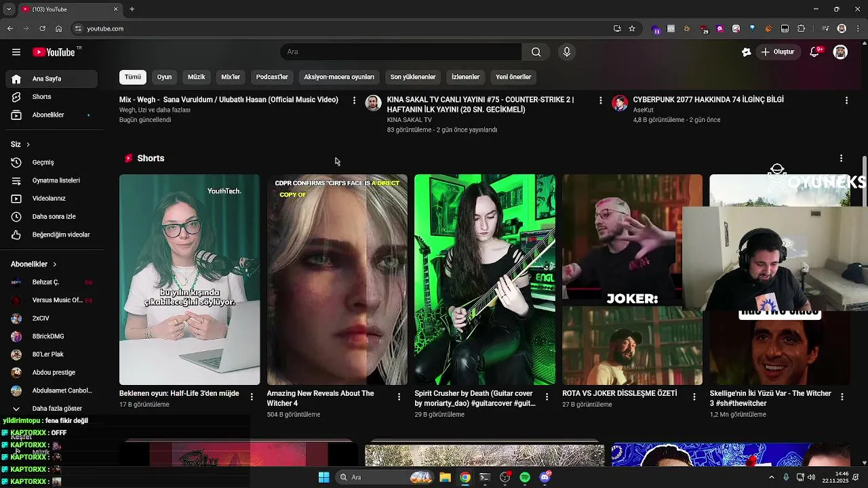The image size is (868, 488).
Task: Open options for Witcher 4 reveals short
Action: (x=399, y=396)
